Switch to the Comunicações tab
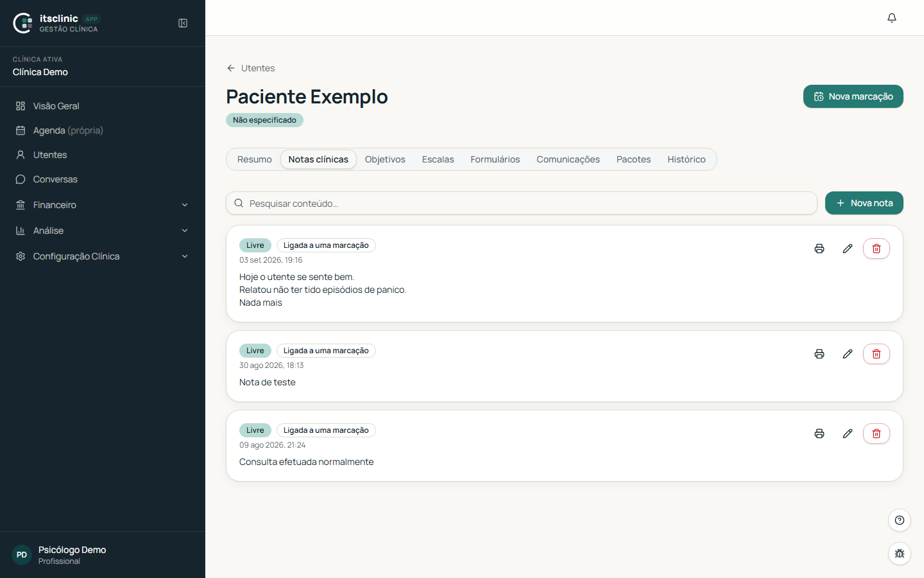 point(569,159)
